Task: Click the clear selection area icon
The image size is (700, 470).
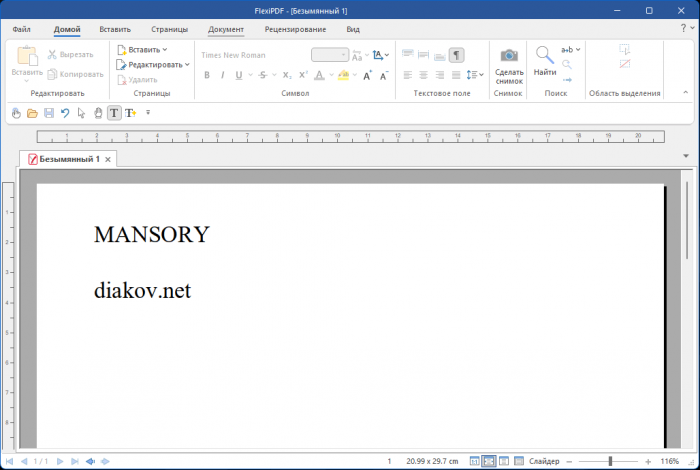Action: point(625,64)
